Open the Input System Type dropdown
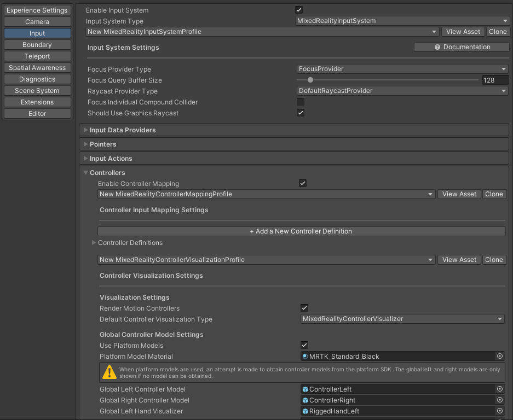Screen dimensions: 513x420 coord(402,20)
